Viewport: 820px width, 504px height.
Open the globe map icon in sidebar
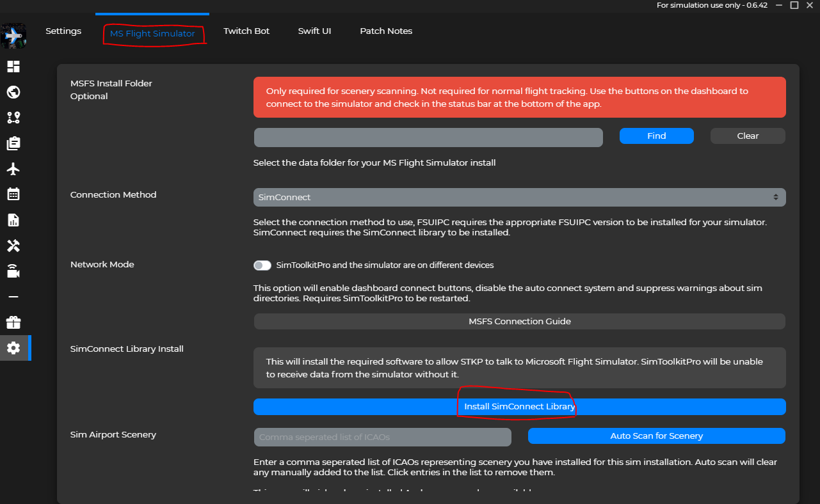13,92
